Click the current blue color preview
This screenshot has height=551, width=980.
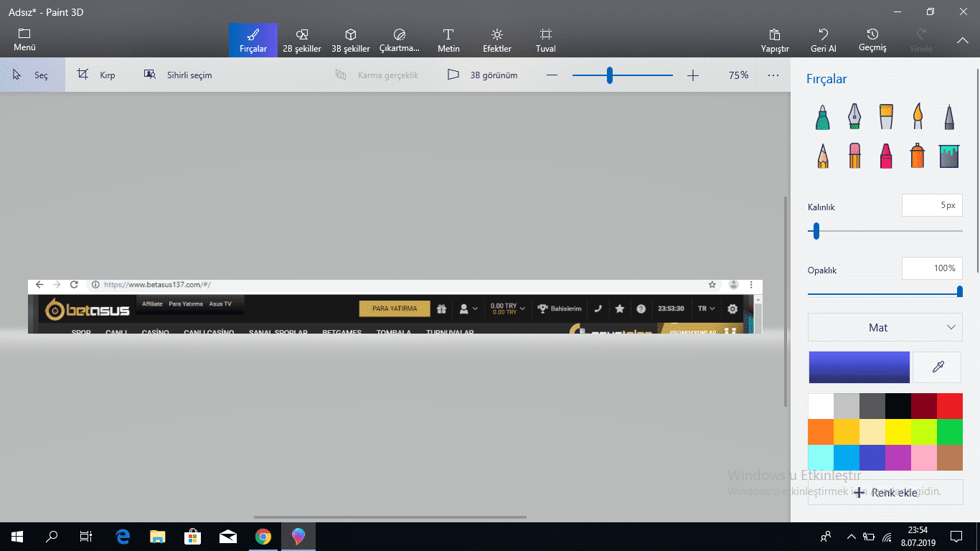point(859,367)
